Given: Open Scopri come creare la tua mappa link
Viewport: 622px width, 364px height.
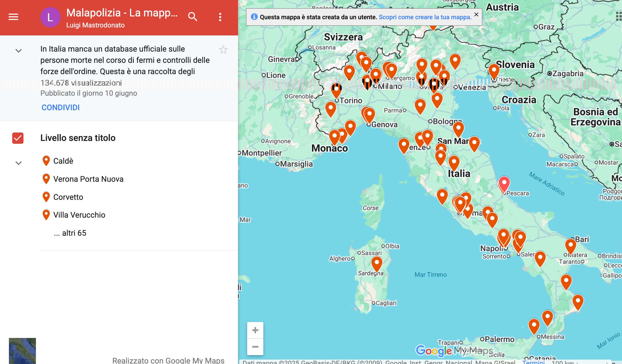Looking at the screenshot, I should point(425,17).
